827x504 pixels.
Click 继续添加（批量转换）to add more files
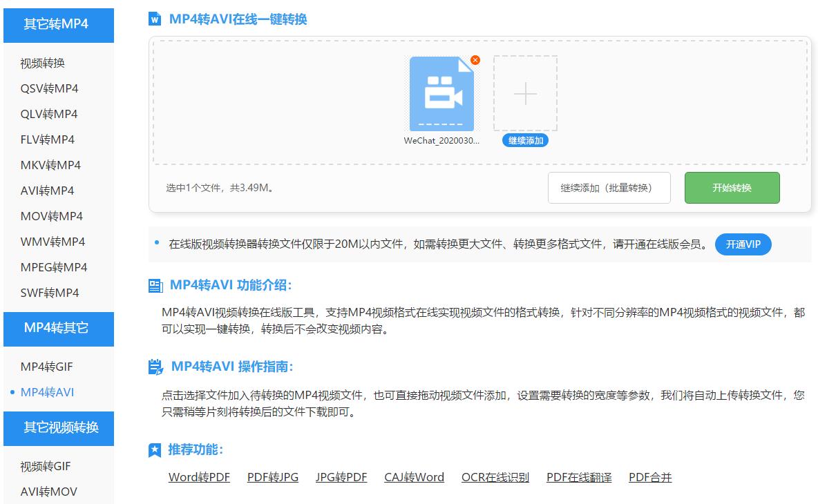[x=609, y=187]
